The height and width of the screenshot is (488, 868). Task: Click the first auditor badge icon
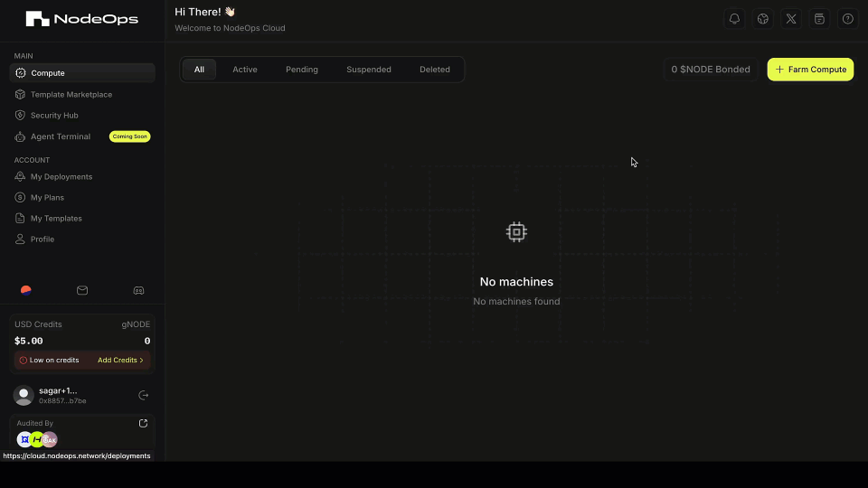tap(24, 439)
